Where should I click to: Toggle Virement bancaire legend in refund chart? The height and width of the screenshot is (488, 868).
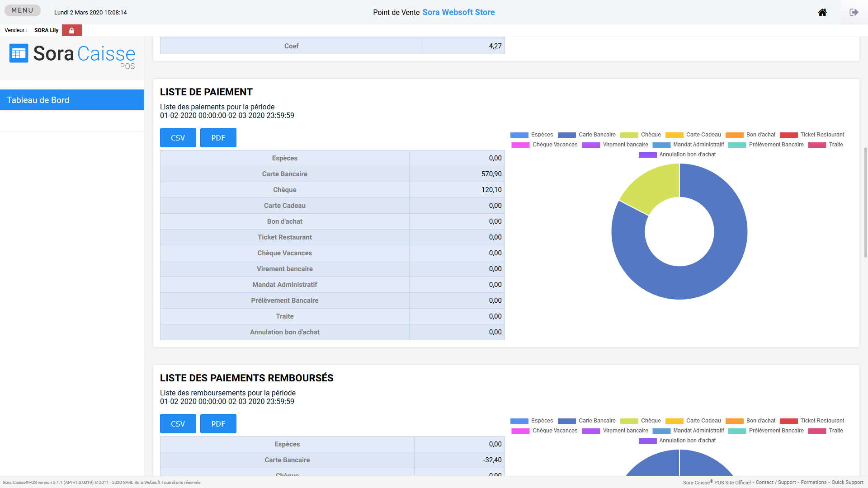click(x=615, y=431)
